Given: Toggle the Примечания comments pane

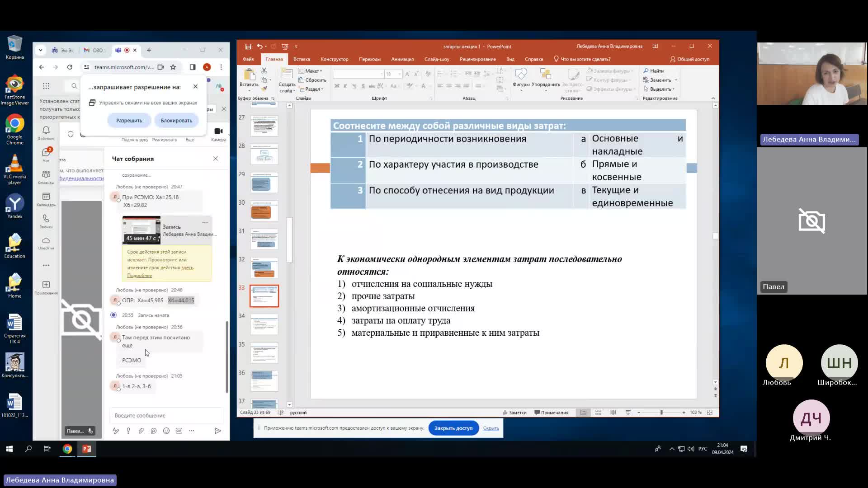Looking at the screenshot, I should coord(551,413).
